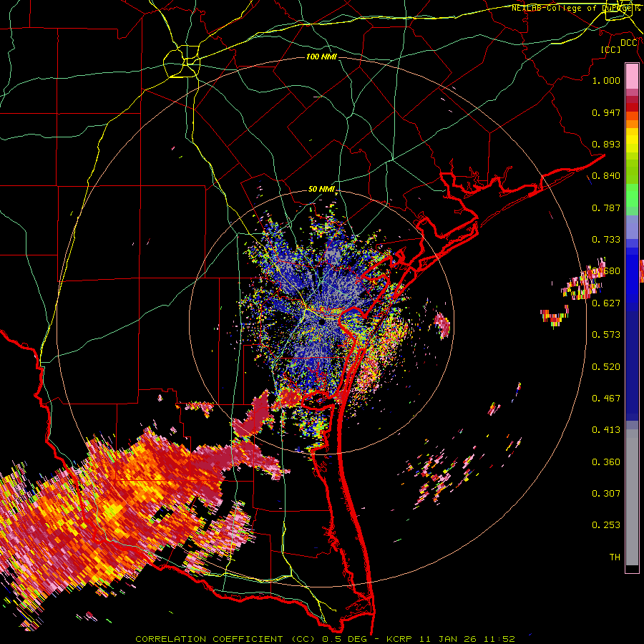This screenshot has height=644, width=644.
Task: Click the 0.573 scale value
Action: 606,335
